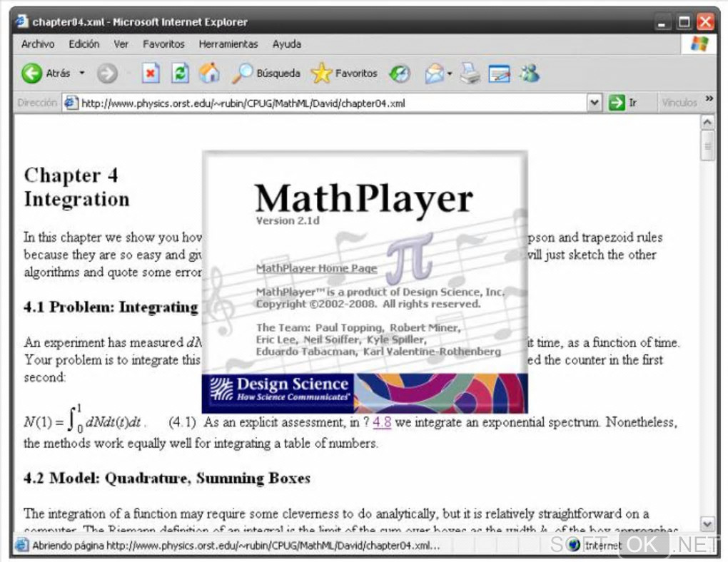
Task: Click the status bar page icon
Action: (x=21, y=545)
